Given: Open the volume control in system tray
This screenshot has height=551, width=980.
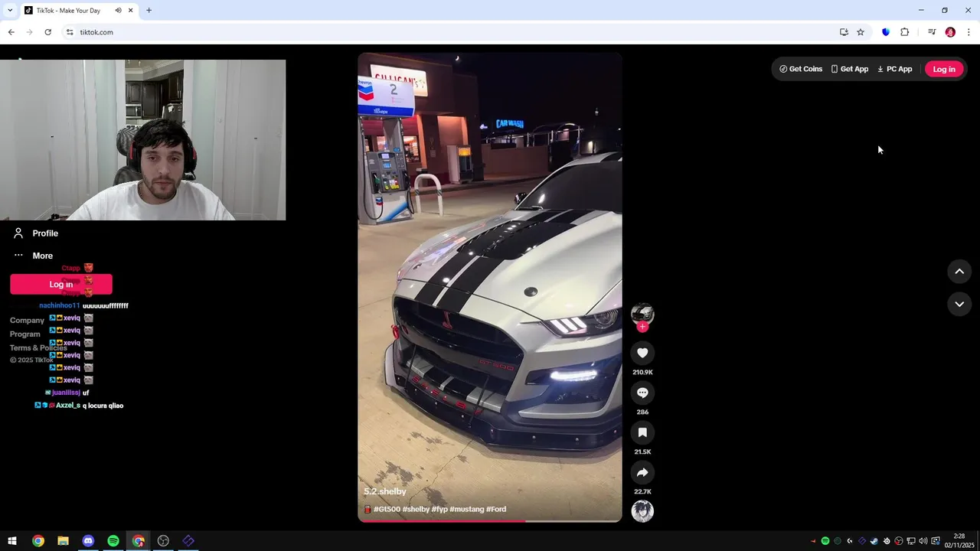Looking at the screenshot, I should (x=923, y=541).
